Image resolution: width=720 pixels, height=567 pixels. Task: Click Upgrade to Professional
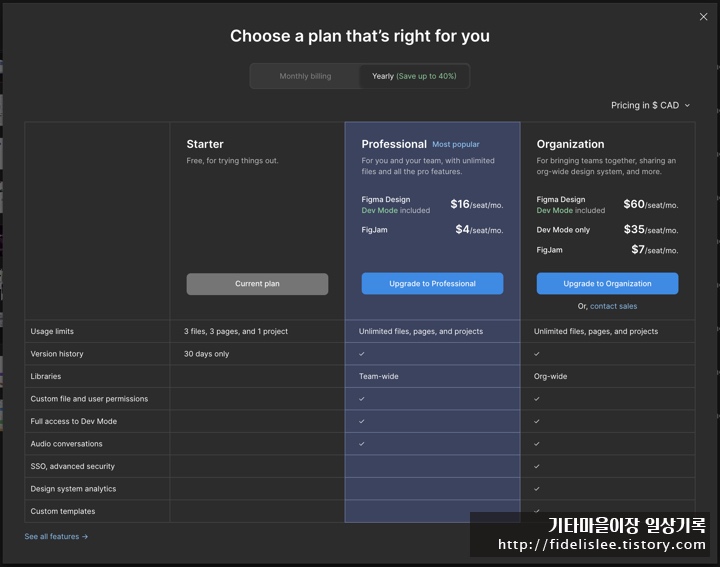432,284
